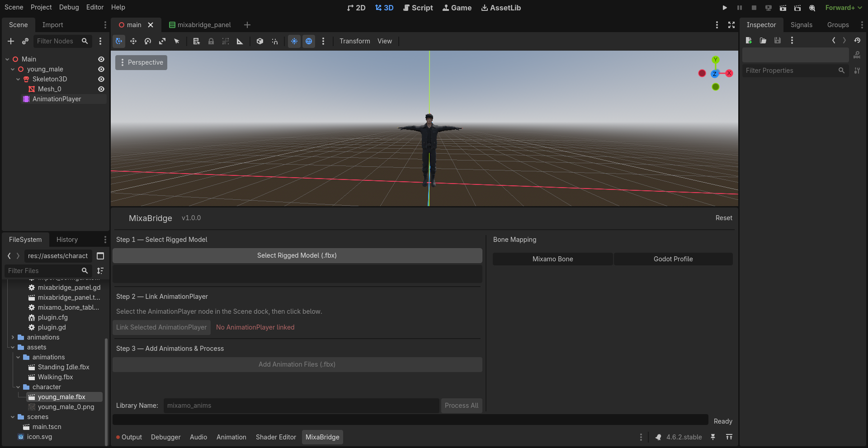The height and width of the screenshot is (448, 868).
Task: Run the current scene clapperboard icon
Action: coord(783,8)
